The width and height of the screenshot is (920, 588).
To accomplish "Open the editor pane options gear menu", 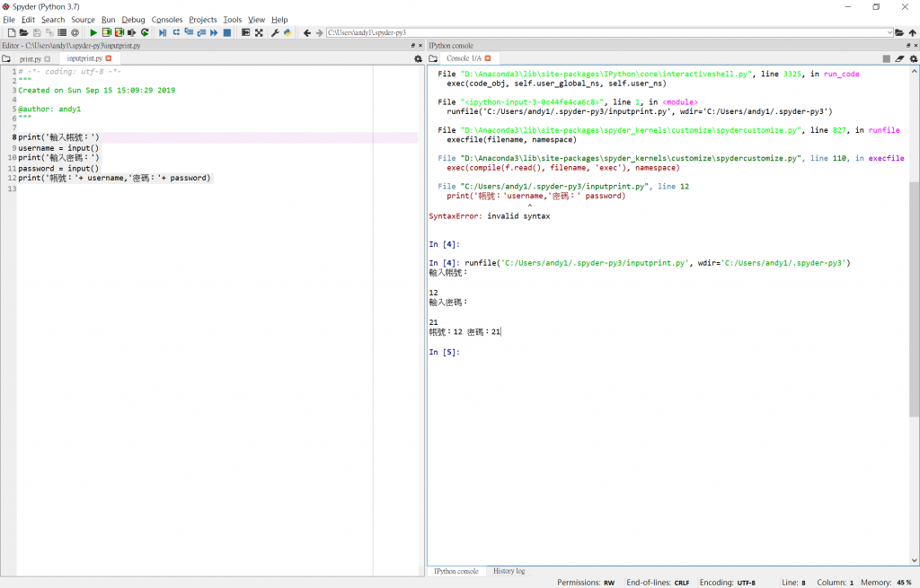I will pos(418,58).
